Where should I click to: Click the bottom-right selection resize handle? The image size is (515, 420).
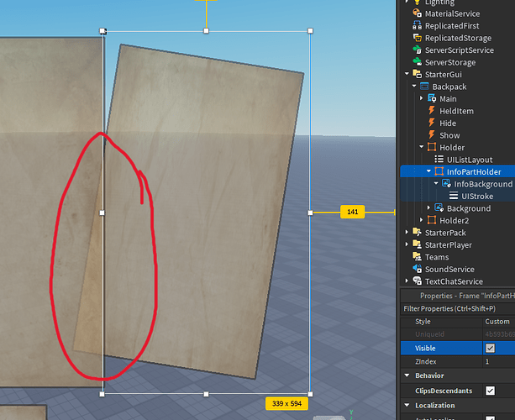click(x=310, y=394)
